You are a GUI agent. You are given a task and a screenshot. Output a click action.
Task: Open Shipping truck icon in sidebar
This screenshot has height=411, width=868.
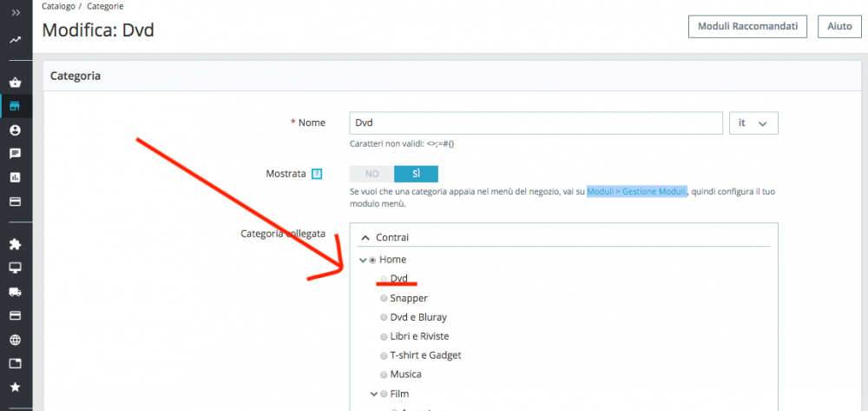16,292
